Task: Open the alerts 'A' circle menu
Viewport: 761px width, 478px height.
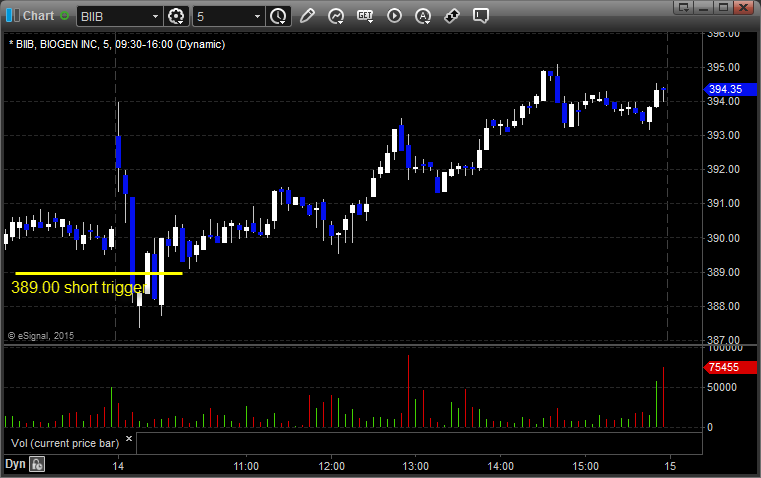Action: pyautogui.click(x=423, y=16)
